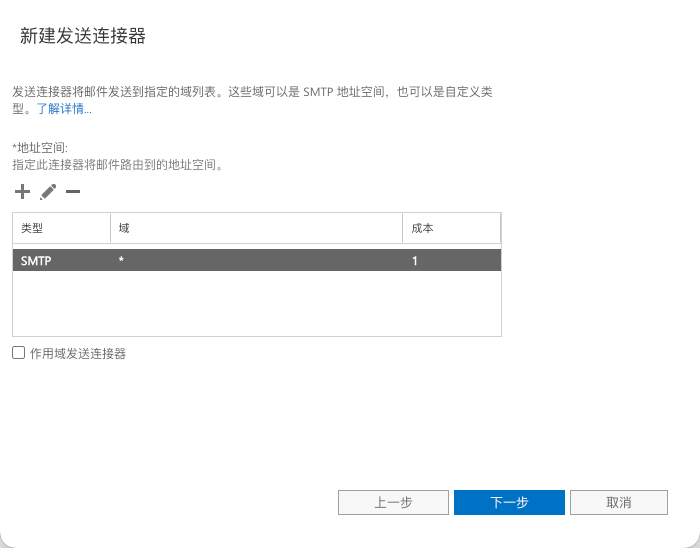Click the asterisk domain cell

pos(121,260)
